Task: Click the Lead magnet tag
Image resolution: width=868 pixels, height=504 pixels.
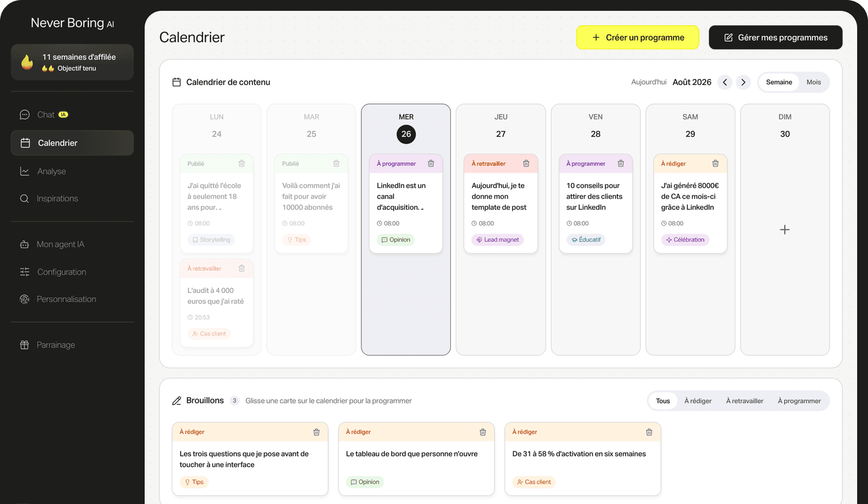Action: (x=497, y=240)
